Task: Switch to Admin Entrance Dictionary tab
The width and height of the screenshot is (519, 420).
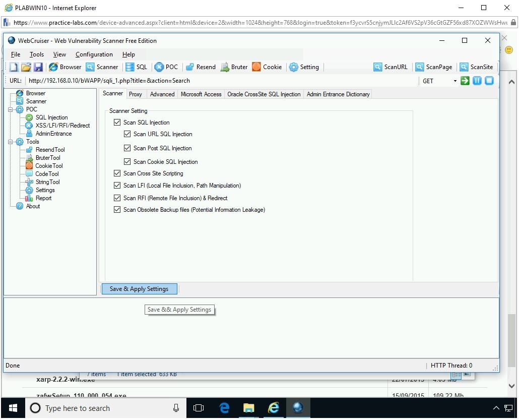Action: tap(338, 94)
